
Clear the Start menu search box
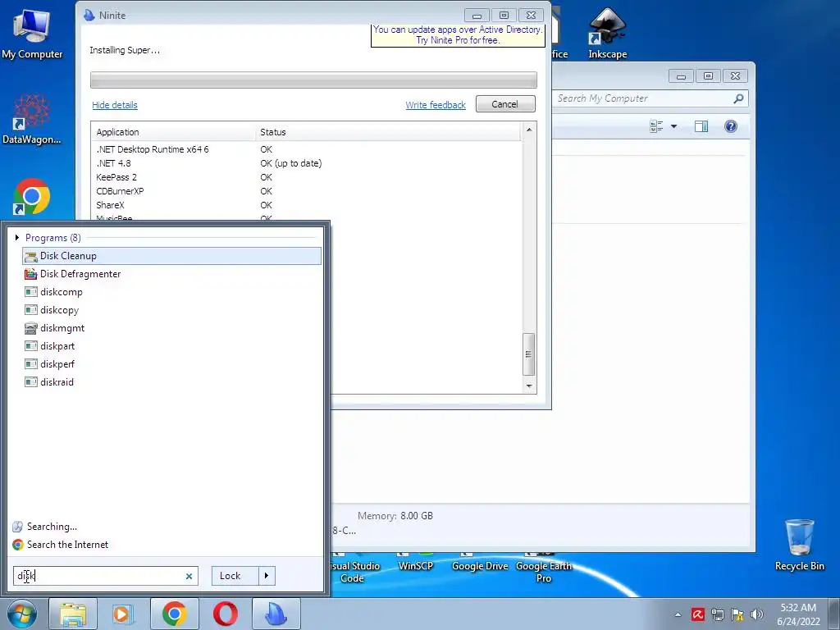tap(189, 576)
